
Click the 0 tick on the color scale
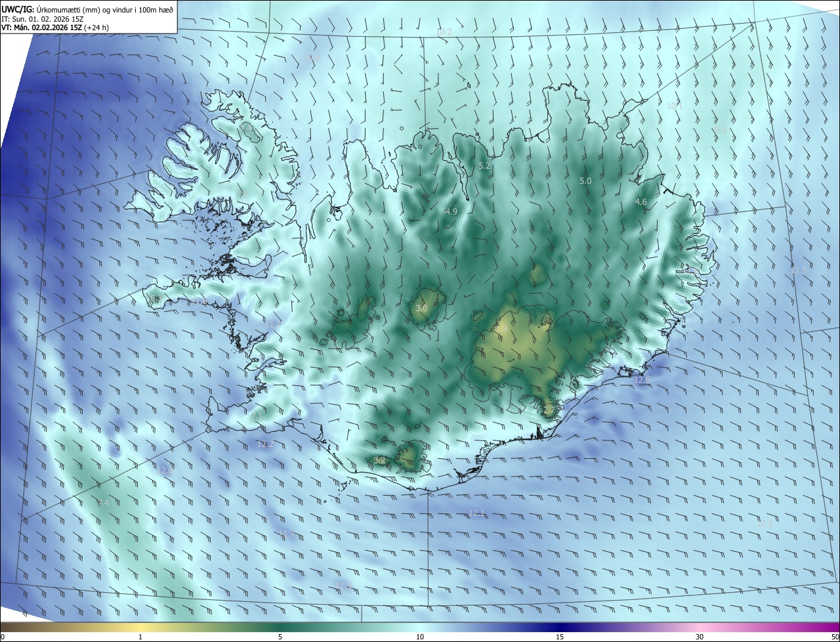[x=3, y=637]
